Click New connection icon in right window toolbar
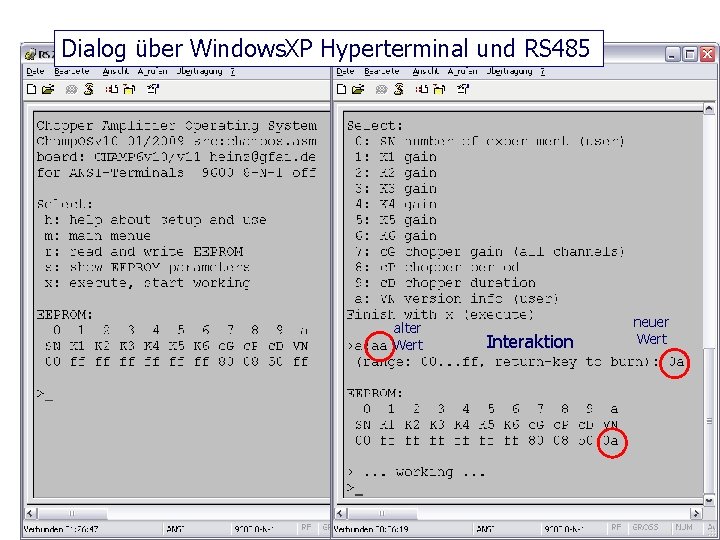 point(342,89)
